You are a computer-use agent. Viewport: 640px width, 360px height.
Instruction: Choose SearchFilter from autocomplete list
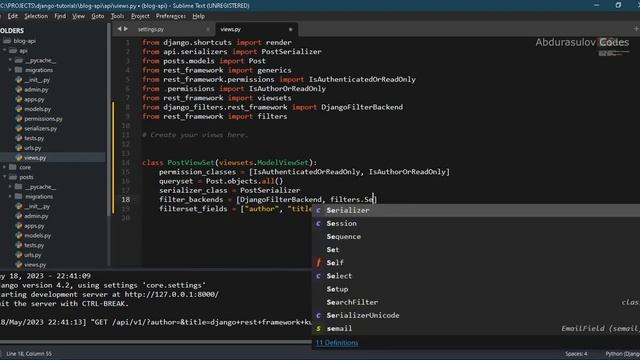[476, 302]
